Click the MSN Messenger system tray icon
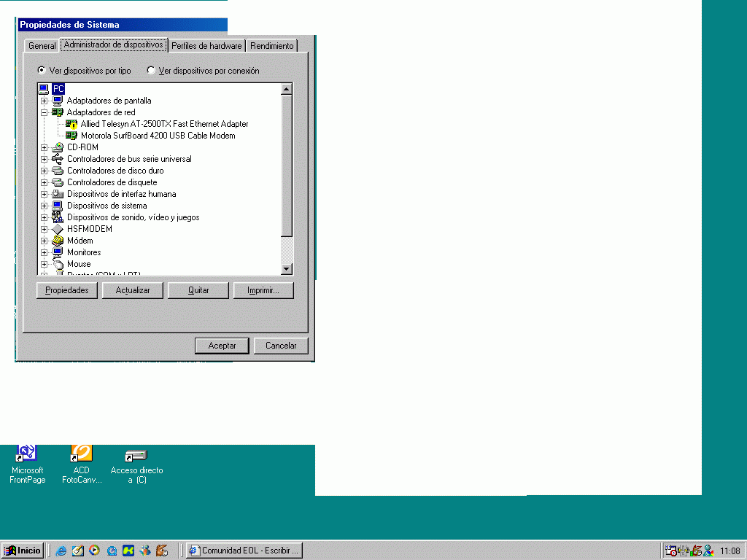Screen dimensions: 747x560 coord(708,551)
